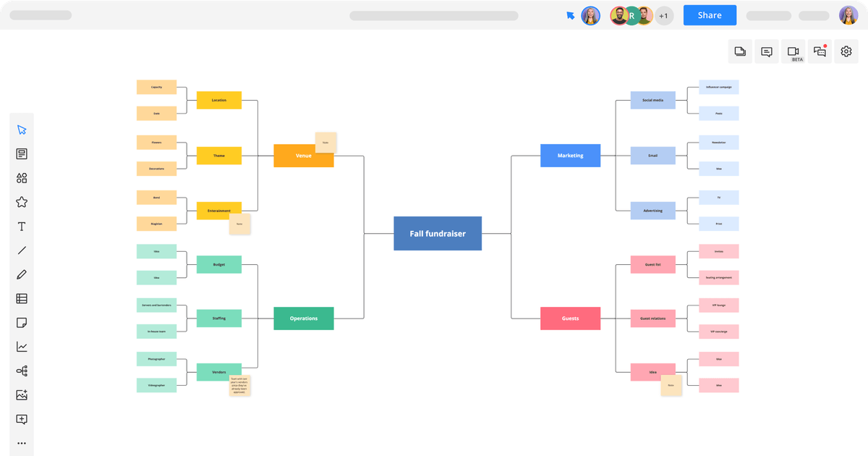Start a video meeting with the BETA tool

793,51
